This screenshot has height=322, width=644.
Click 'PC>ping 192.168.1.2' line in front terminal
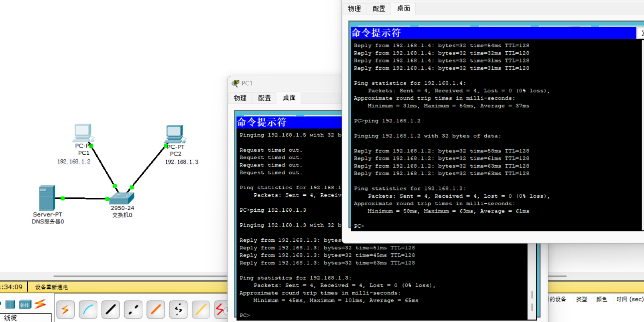click(387, 121)
